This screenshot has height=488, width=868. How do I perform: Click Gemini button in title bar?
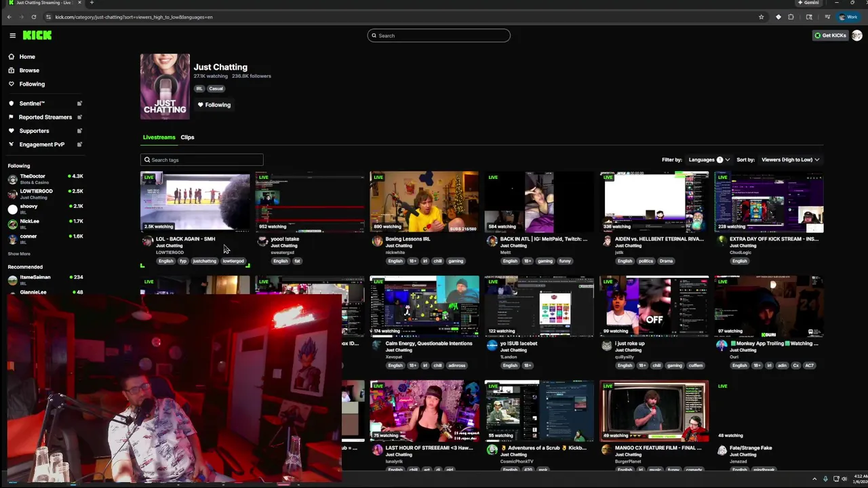click(808, 3)
